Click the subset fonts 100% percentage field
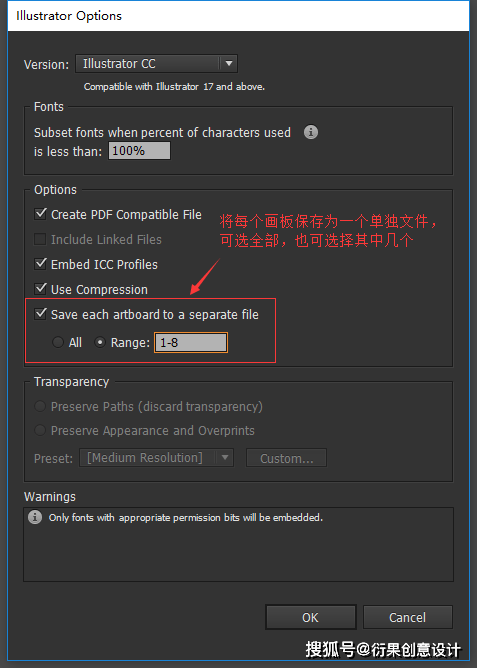Image resolution: width=477 pixels, height=668 pixels. 139,151
